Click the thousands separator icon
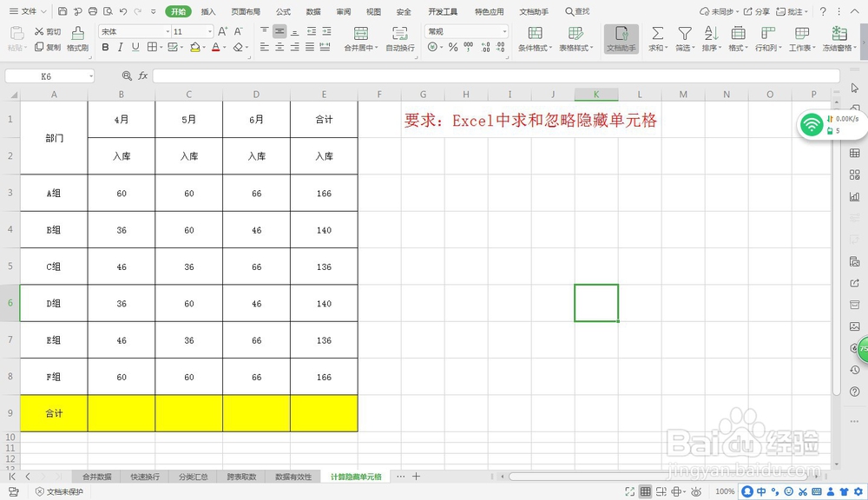Viewport: 868px width, 500px height. click(x=469, y=47)
